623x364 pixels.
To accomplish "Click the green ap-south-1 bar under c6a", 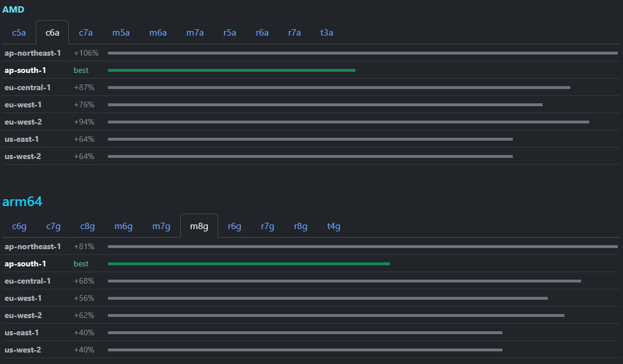I will click(x=231, y=71).
